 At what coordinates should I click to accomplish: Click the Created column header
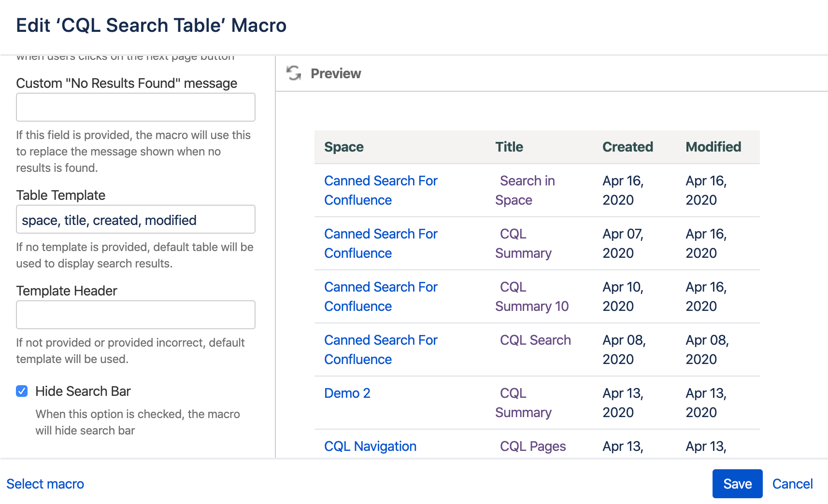[x=628, y=147]
